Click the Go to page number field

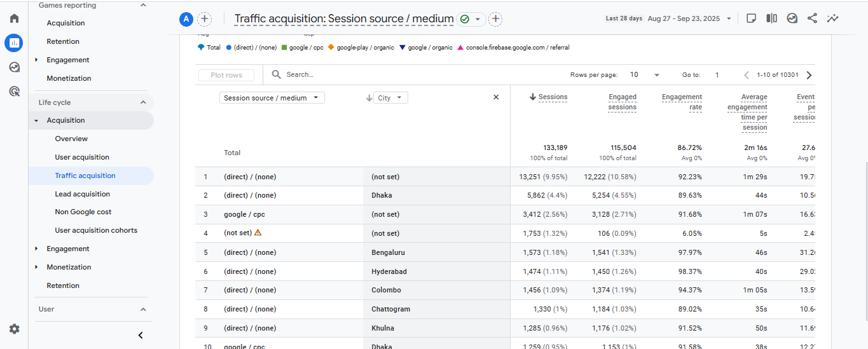(717, 75)
